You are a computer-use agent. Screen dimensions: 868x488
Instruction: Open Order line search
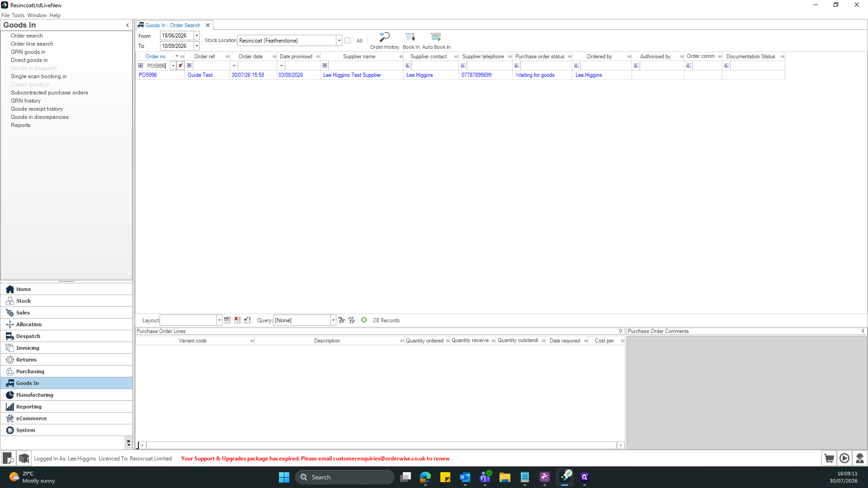point(32,44)
